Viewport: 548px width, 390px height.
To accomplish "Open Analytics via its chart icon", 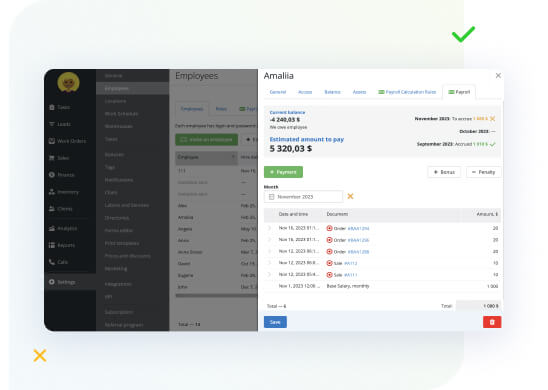I will [x=52, y=228].
